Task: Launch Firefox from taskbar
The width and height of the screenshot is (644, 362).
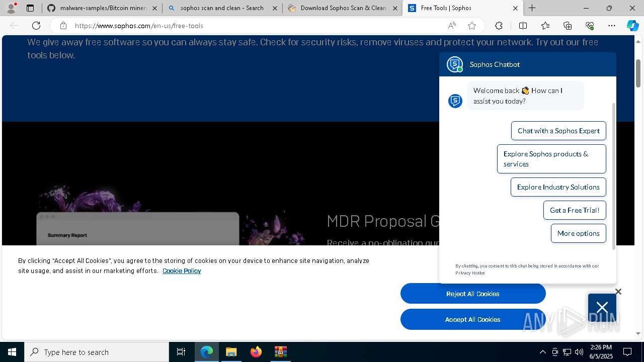Action: 256,352
